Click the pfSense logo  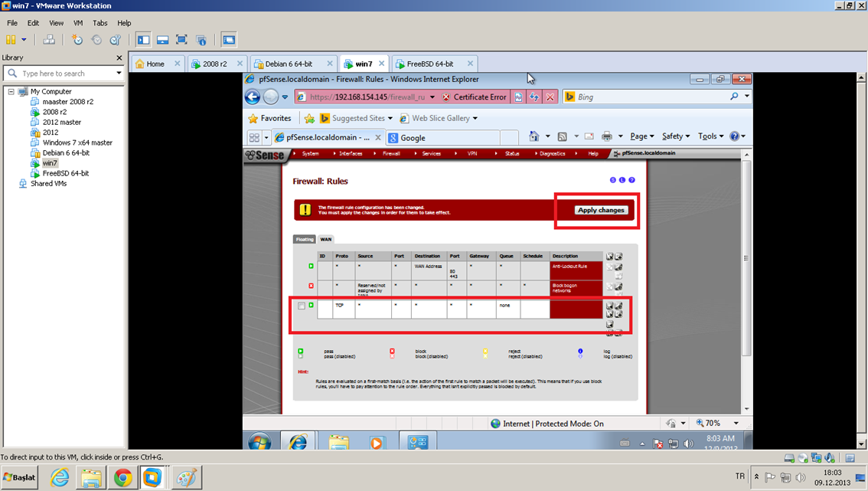pyautogui.click(x=265, y=155)
